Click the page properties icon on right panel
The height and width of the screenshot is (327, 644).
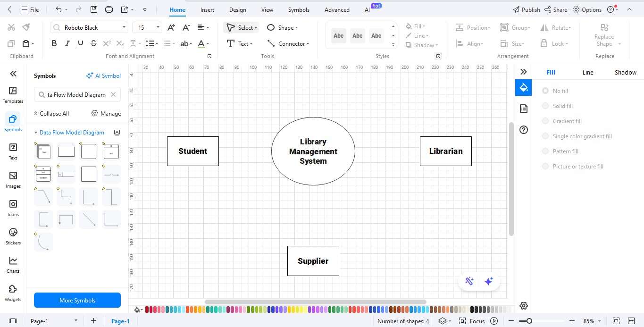point(523,109)
